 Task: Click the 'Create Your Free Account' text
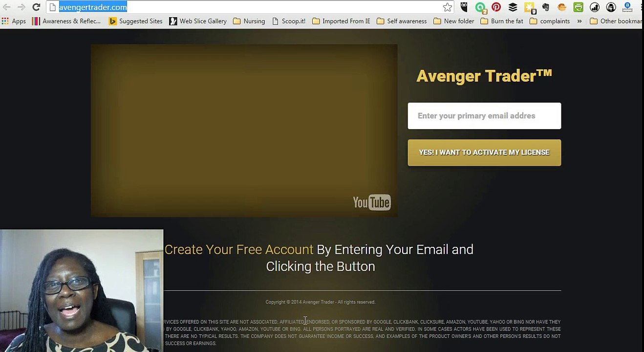click(239, 249)
